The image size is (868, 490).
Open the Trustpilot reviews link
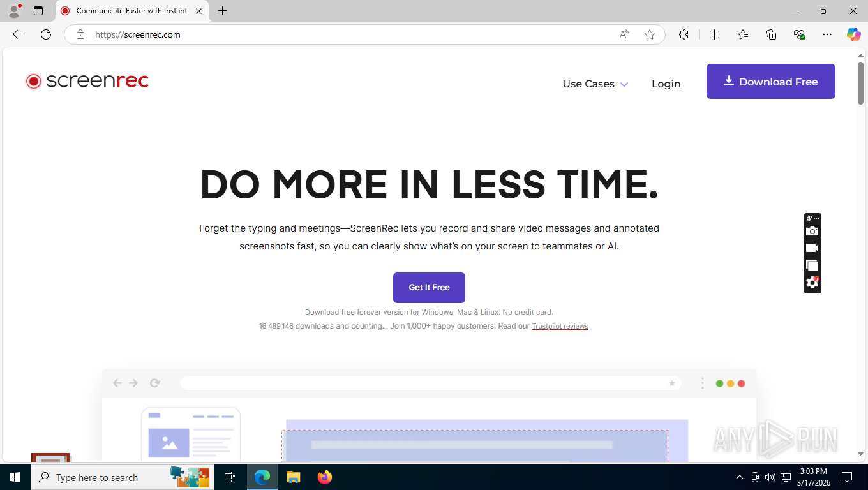(560, 326)
